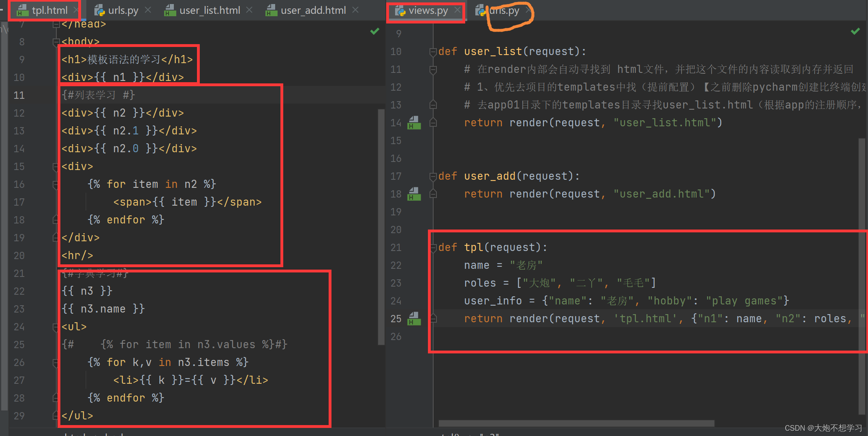Click the fold end marker at </div> line 19
This screenshot has width=868, height=436.
(56, 238)
